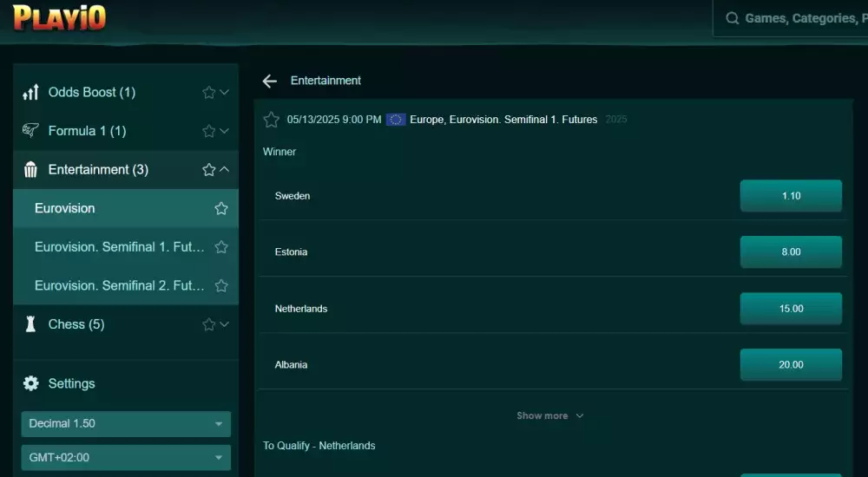The image size is (868, 477).
Task: Expand the Chess category chevron
Action: pyautogui.click(x=224, y=324)
